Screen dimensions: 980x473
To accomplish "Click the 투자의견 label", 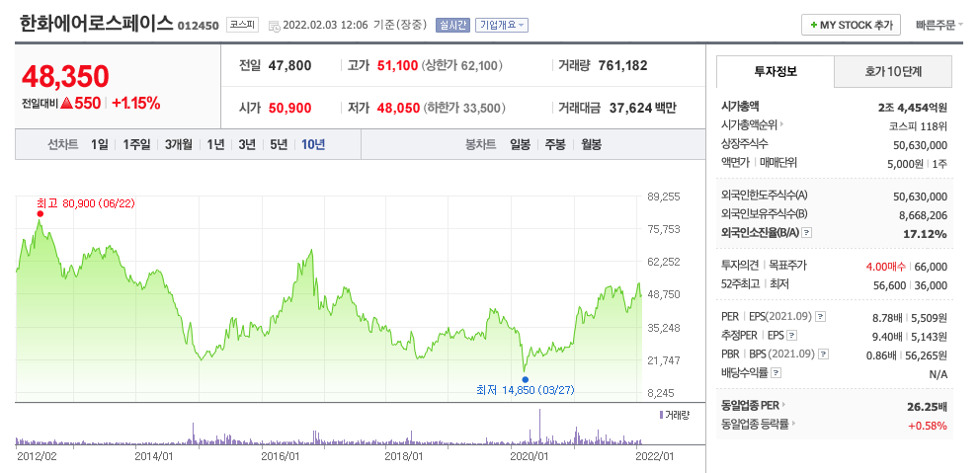I will [739, 265].
